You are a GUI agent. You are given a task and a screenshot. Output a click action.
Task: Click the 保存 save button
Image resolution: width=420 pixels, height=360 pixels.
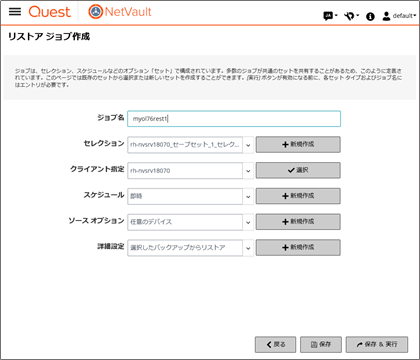point(321,344)
